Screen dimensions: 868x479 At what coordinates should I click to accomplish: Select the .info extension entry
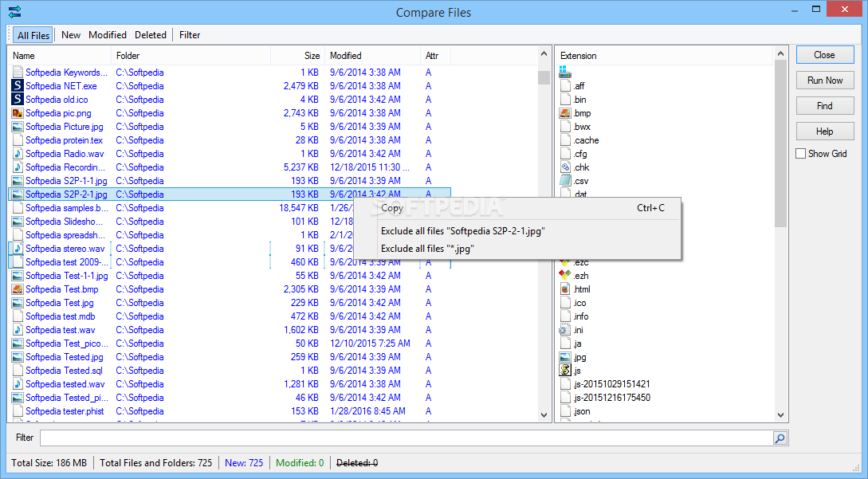[581, 316]
